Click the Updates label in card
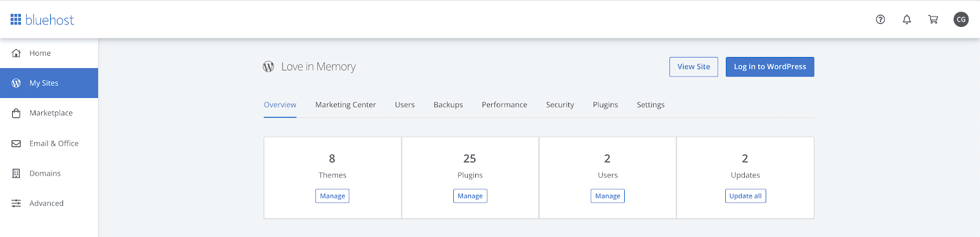 click(x=745, y=175)
